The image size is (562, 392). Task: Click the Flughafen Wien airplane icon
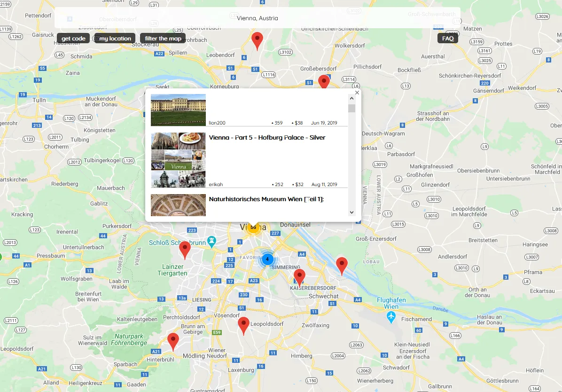pos(391,317)
